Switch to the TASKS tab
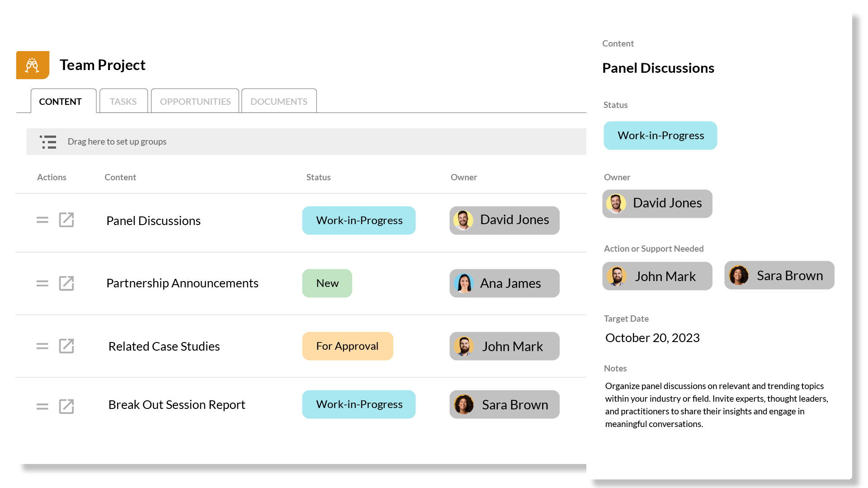The height and width of the screenshot is (488, 868). click(x=123, y=101)
